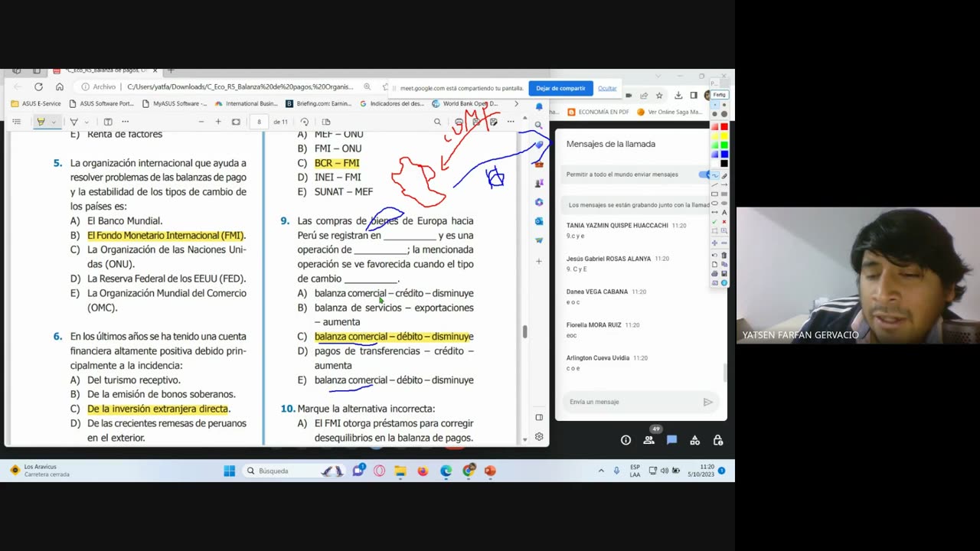Open ASUS E-Service bookmark
Image resolution: width=980 pixels, height=551 pixels.
[36, 103]
